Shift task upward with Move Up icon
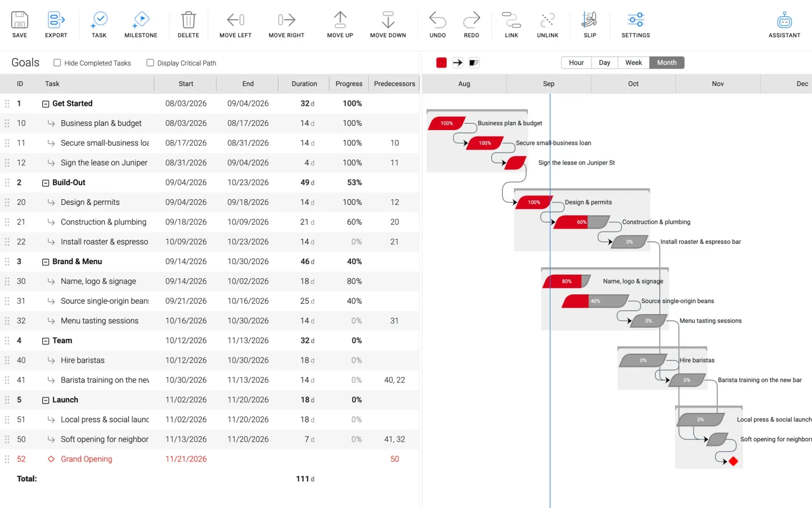 (340, 20)
